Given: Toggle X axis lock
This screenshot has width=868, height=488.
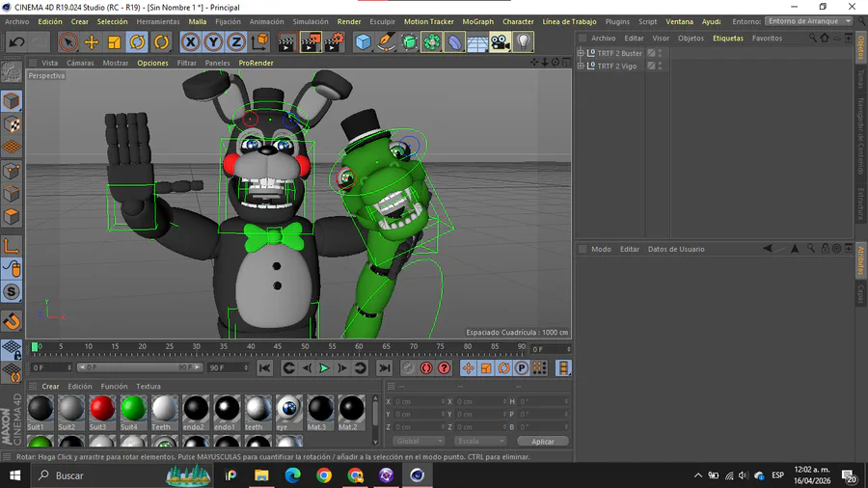Looking at the screenshot, I should (191, 41).
